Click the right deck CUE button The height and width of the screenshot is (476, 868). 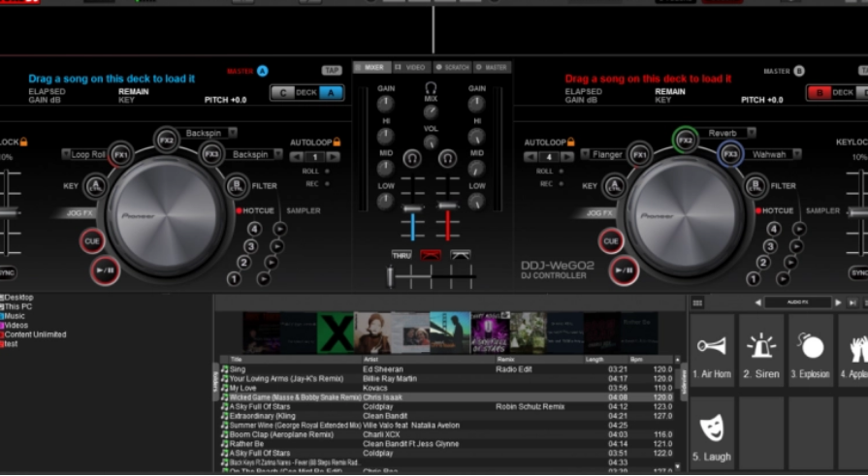[611, 241]
